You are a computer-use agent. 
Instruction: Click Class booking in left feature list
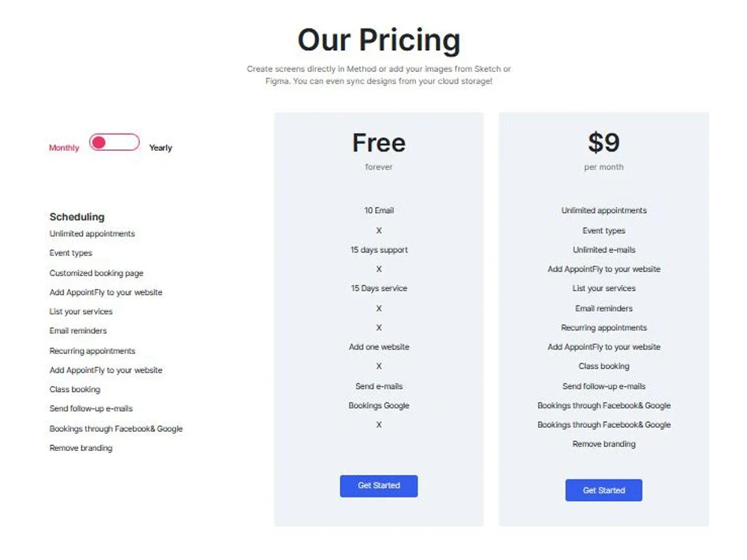(75, 389)
